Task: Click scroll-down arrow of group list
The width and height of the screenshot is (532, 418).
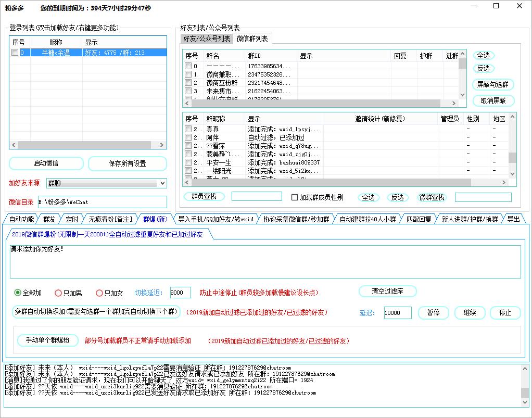Action: [x=462, y=95]
